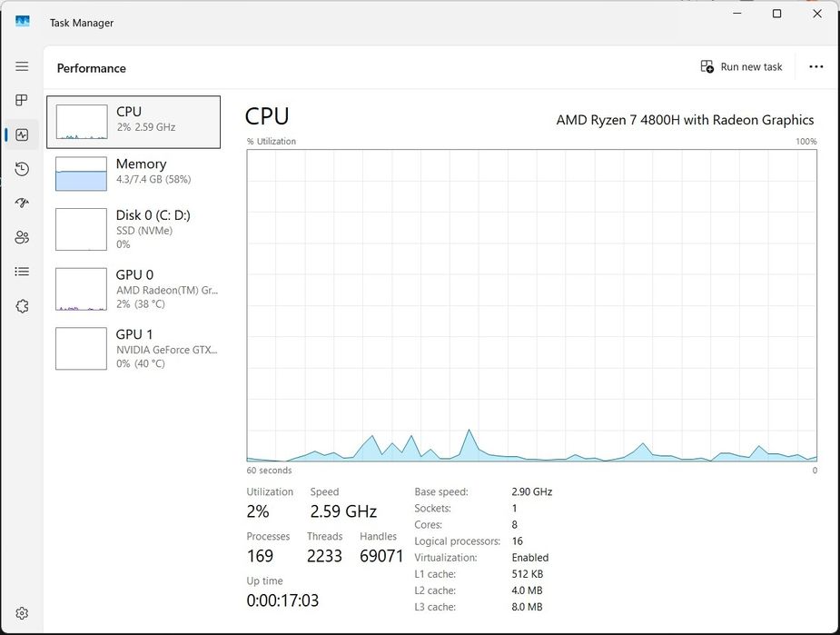Select the GPU 0 AMD Radeon entry
Screen dimensions: 840x635
tap(133, 290)
